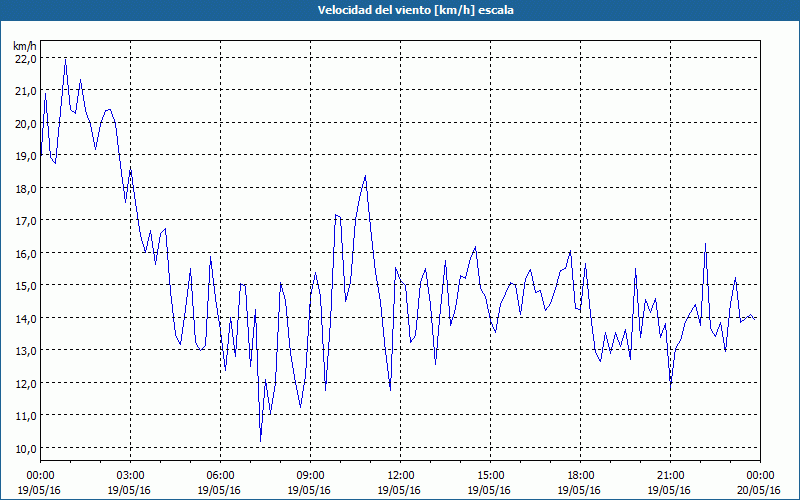Click the 06:00 time axis label

coord(220,476)
